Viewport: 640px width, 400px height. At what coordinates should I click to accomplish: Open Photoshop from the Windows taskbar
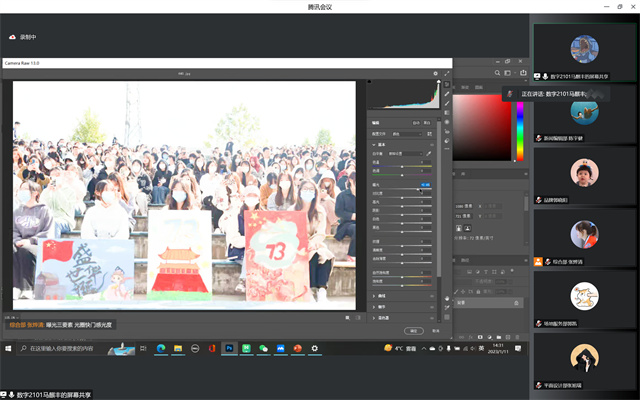pos(229,348)
